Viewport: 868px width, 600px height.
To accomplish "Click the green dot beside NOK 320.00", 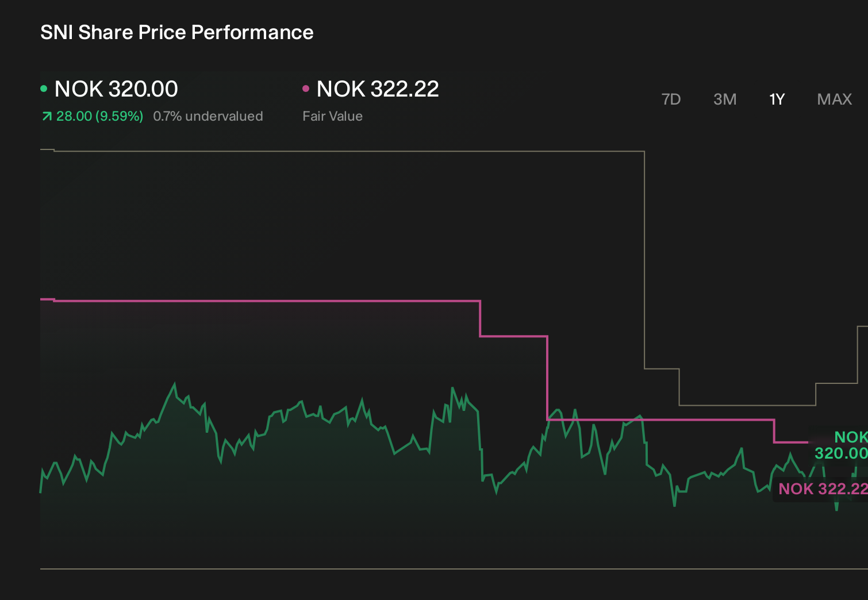I will point(44,89).
